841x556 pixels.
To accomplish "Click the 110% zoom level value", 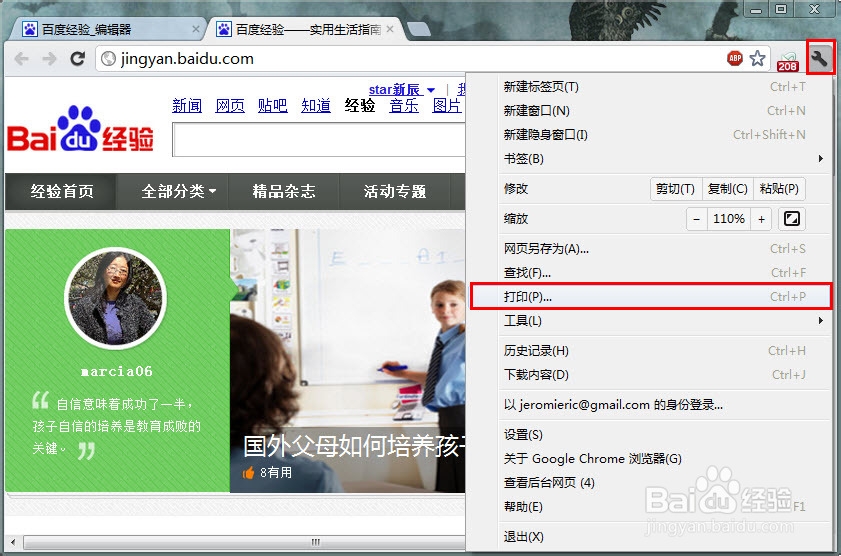I will pos(728,219).
